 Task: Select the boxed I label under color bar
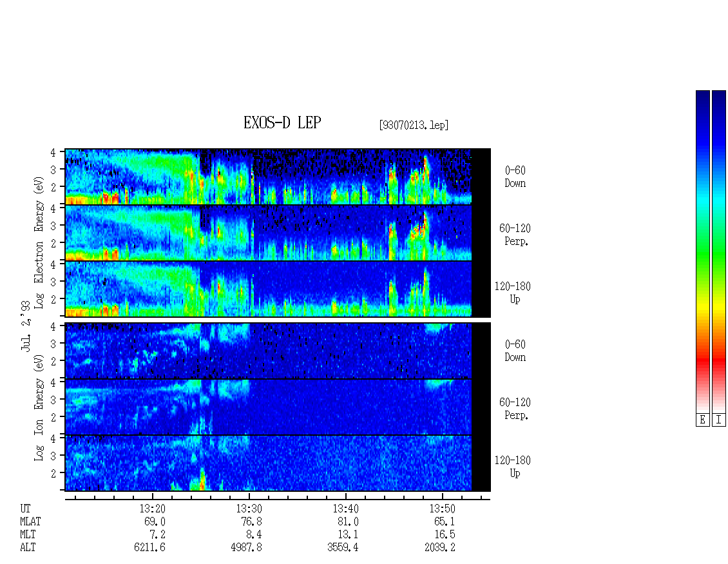click(719, 420)
